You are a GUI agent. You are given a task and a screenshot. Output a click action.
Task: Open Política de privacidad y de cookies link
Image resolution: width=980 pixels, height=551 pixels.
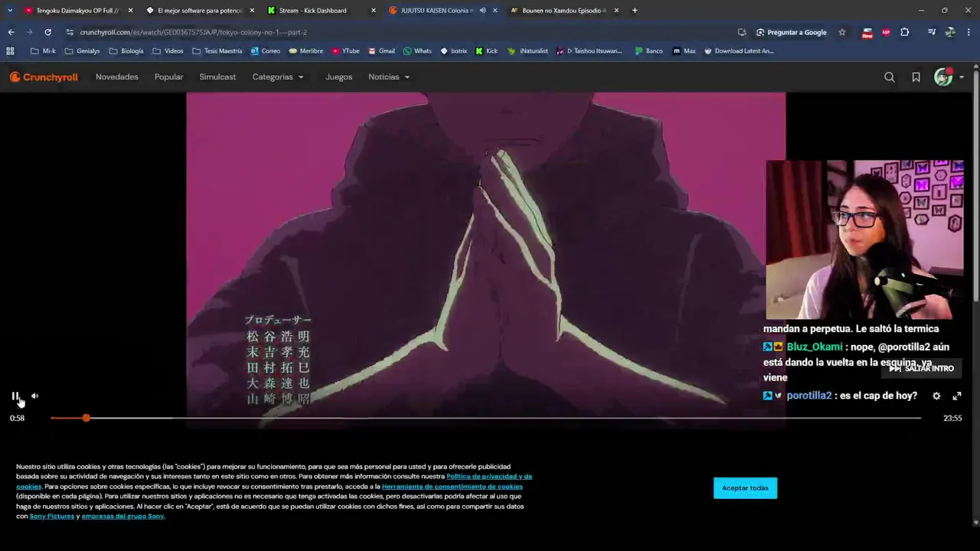pos(489,476)
